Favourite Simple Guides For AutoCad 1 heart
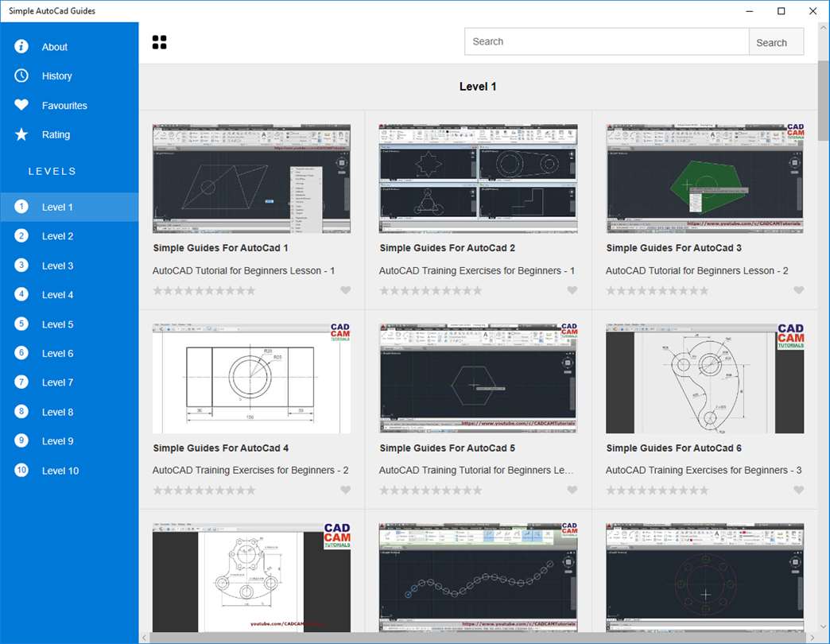This screenshot has height=644, width=830. (x=346, y=290)
